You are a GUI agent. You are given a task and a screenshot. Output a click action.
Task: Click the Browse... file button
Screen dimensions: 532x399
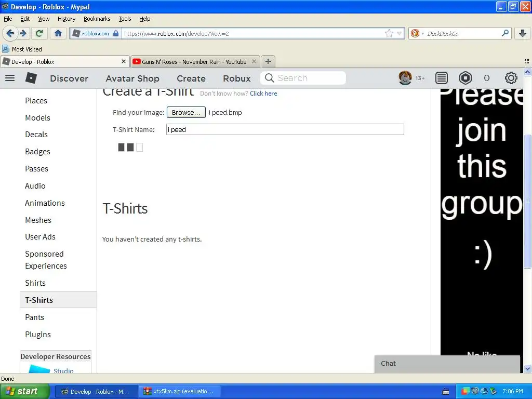point(186,112)
